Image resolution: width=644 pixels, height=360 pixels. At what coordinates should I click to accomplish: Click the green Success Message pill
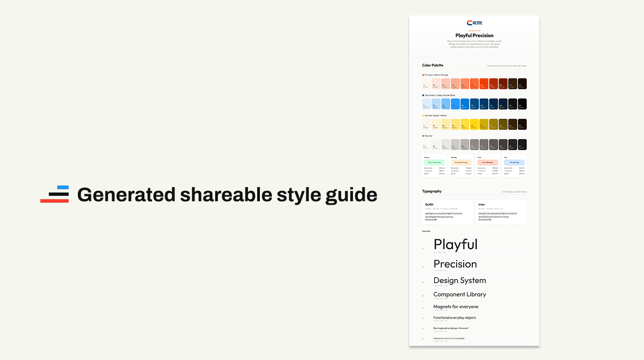point(434,162)
